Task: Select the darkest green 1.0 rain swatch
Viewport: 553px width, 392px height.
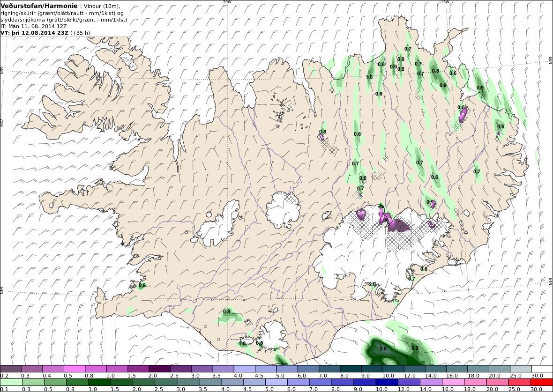Action: pos(99,382)
